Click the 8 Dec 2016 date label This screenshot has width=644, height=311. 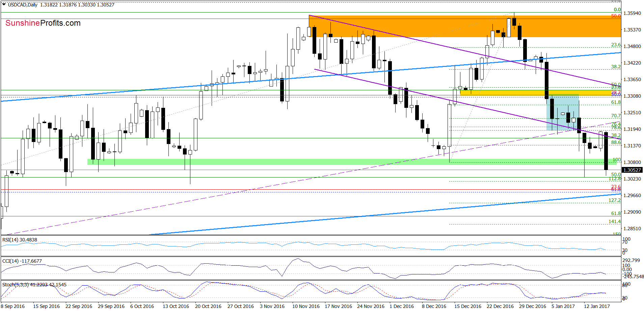coord(434,306)
